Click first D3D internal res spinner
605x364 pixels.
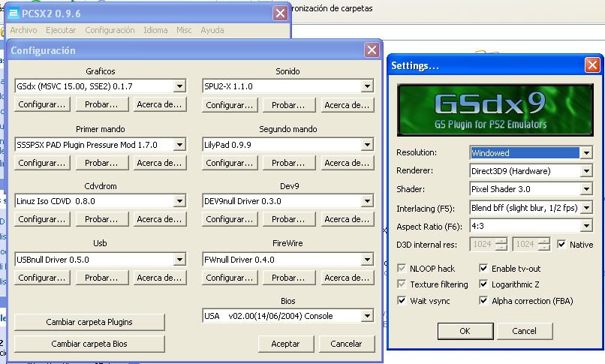pos(501,244)
